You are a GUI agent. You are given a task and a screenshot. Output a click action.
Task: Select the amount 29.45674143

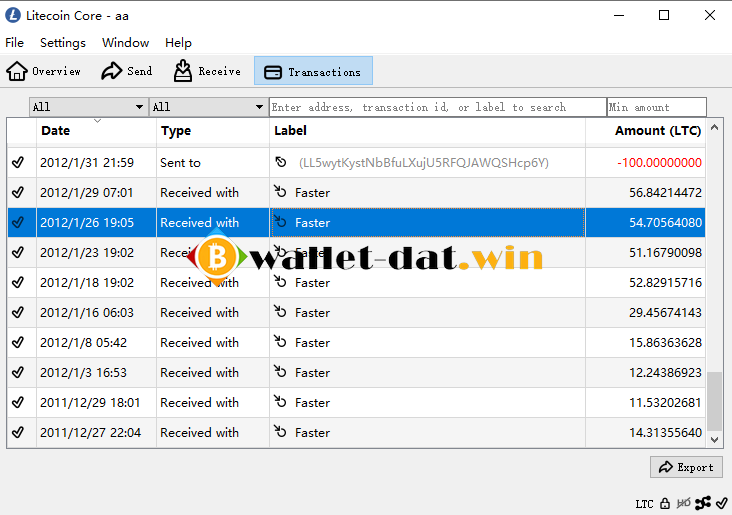[665, 312]
